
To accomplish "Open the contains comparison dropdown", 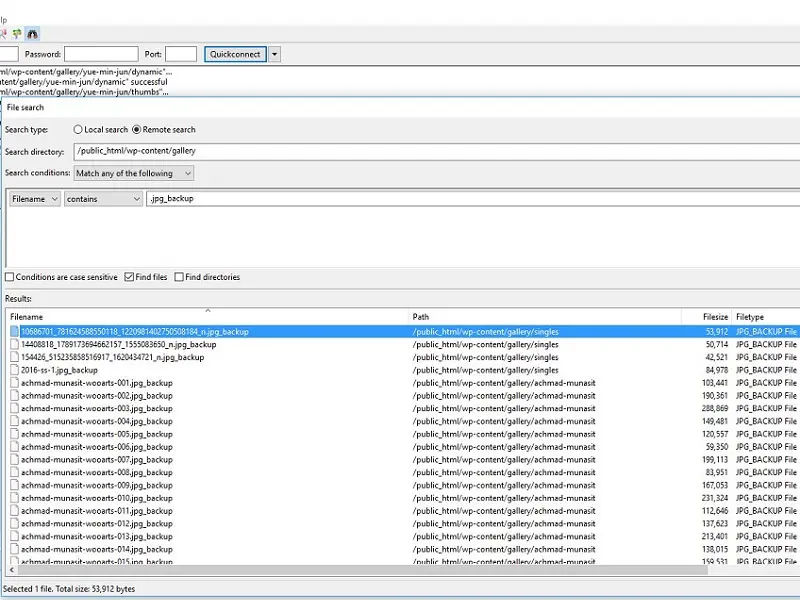I will click(x=101, y=198).
